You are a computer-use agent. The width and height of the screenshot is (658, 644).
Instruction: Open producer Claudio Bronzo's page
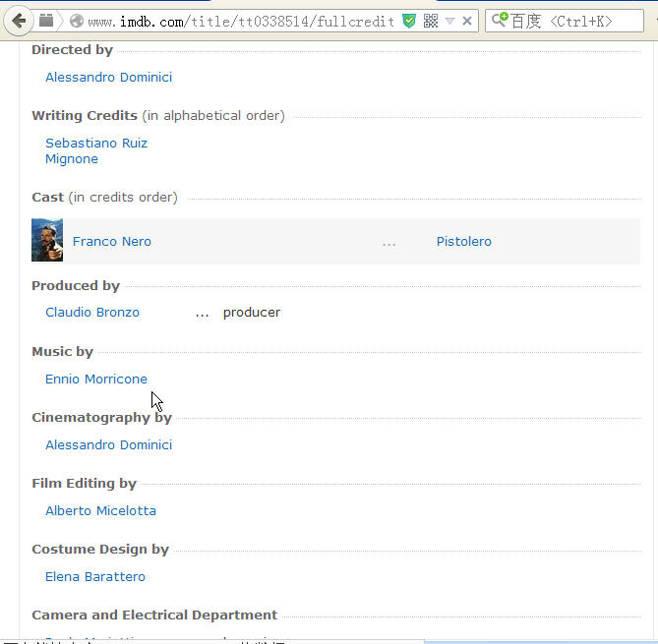point(92,313)
